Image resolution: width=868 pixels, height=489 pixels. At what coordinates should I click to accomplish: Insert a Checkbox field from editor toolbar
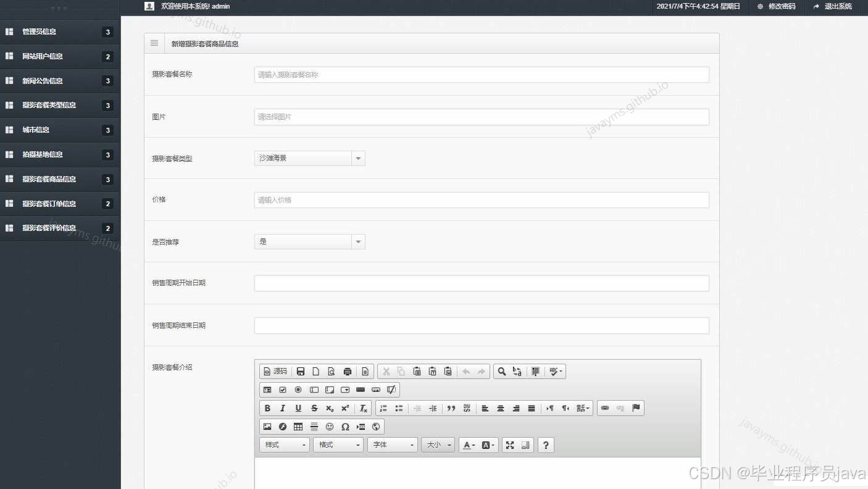(x=283, y=390)
